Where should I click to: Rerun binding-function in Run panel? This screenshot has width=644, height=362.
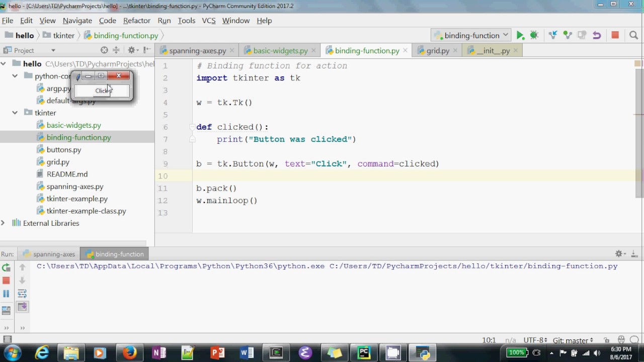coord(6,267)
